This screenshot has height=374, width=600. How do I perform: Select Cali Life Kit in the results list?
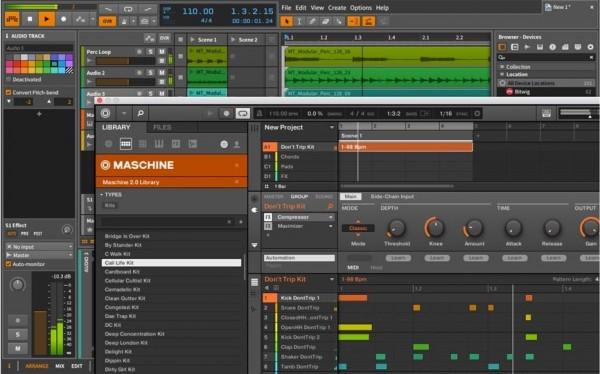pyautogui.click(x=171, y=263)
